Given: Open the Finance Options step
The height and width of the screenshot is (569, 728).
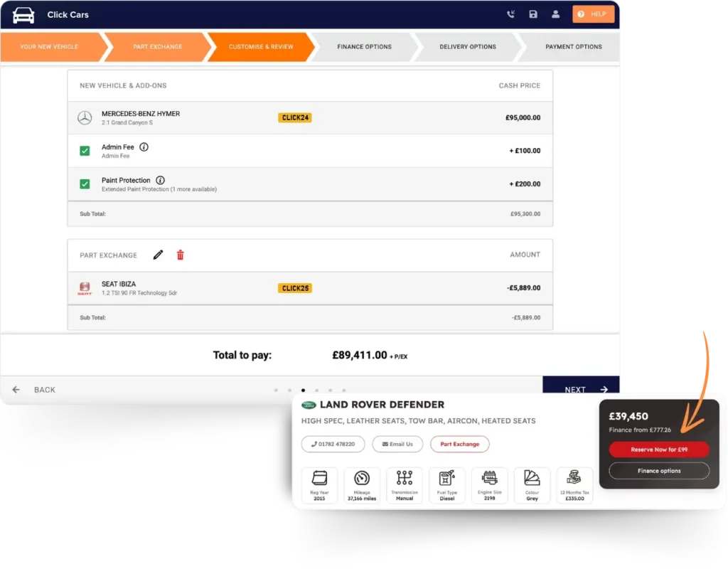Looking at the screenshot, I should click(365, 46).
